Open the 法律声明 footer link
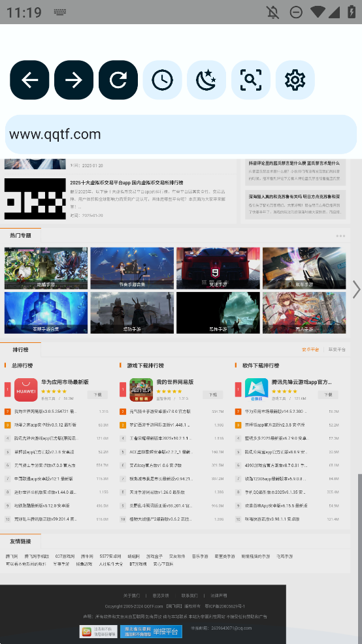 (219, 596)
